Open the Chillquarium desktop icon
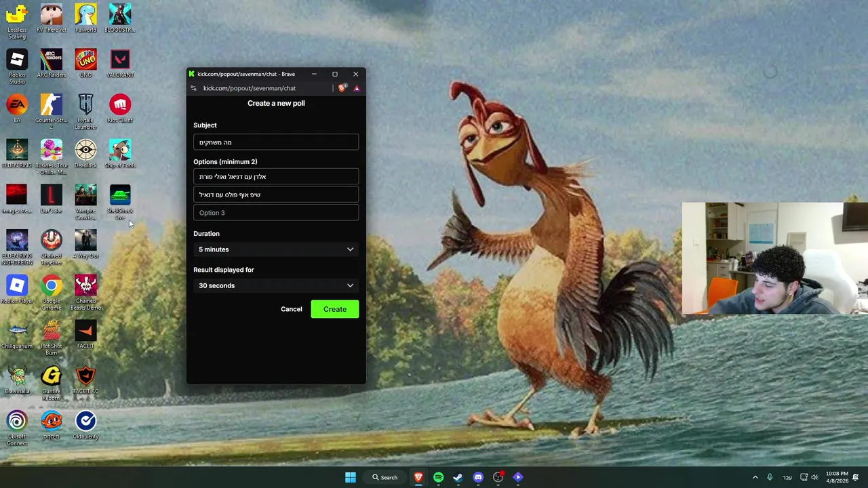The height and width of the screenshot is (488, 868). [x=17, y=335]
